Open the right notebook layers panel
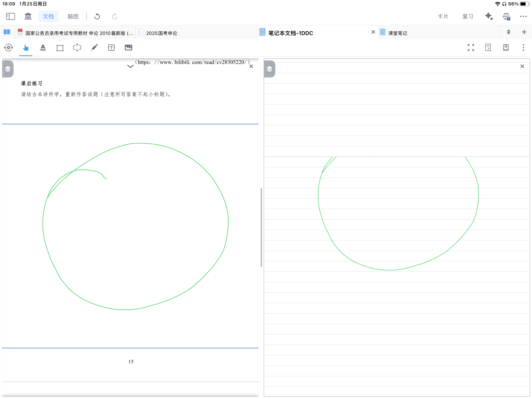 pos(269,69)
